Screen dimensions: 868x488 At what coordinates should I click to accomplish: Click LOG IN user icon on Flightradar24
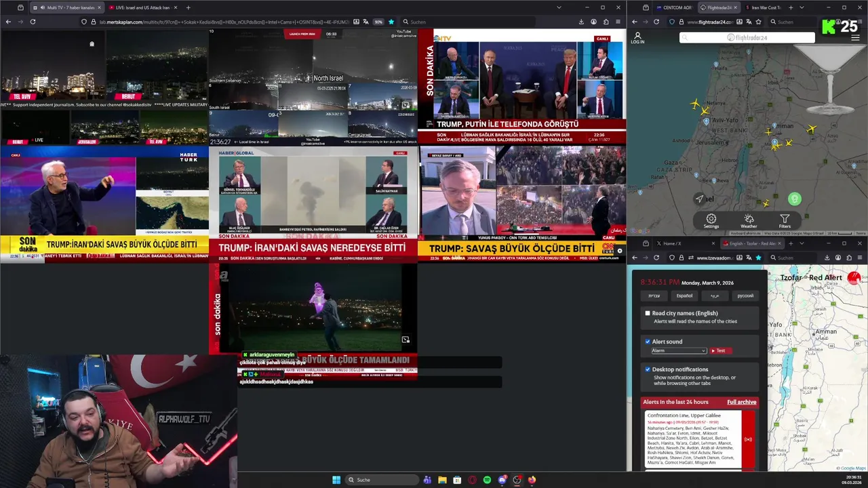click(x=637, y=37)
